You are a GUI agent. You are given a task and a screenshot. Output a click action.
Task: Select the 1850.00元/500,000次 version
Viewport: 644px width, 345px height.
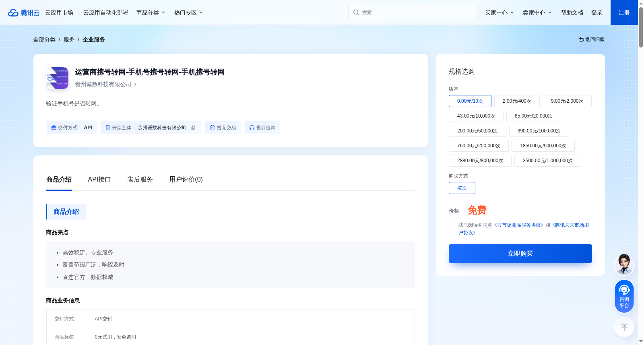point(543,146)
